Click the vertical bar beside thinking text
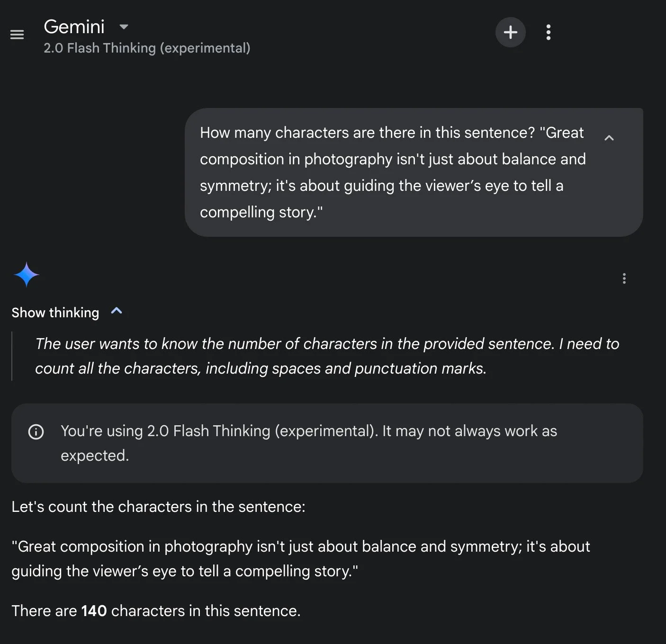This screenshot has width=666, height=644. click(x=12, y=356)
